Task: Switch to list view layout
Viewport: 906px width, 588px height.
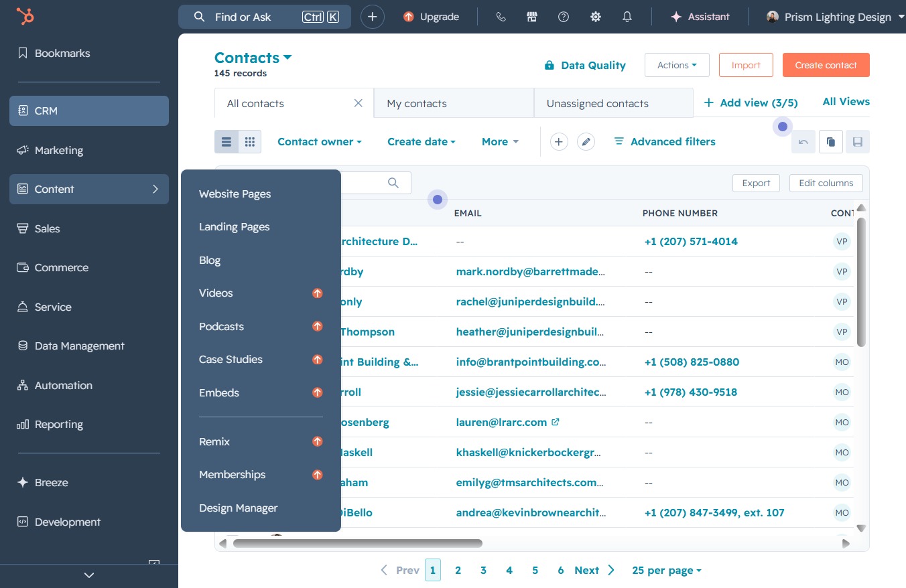Action: coord(226,141)
